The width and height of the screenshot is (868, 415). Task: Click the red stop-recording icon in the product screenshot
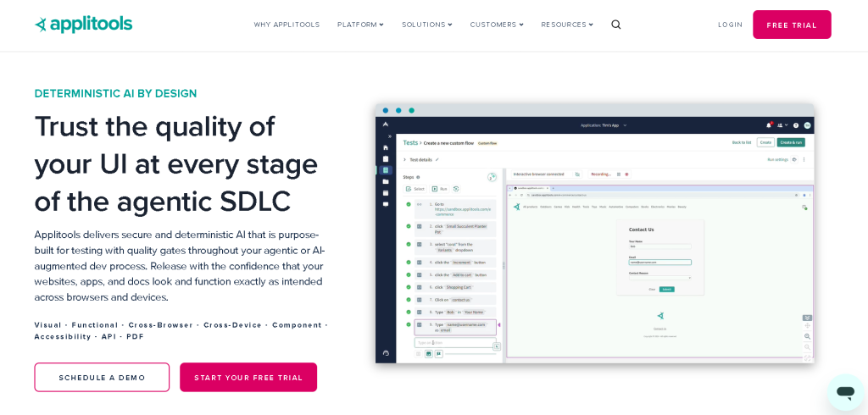(626, 174)
